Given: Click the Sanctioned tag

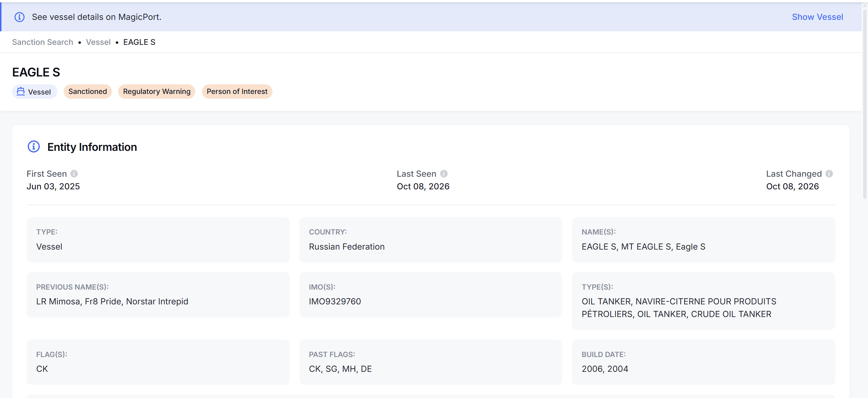Looking at the screenshot, I should point(88,92).
